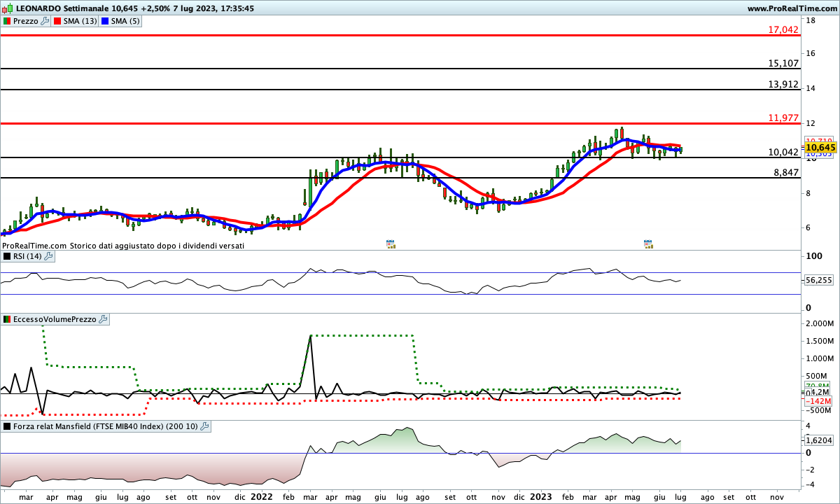Click the Mansfield value 1,6204

820,440
